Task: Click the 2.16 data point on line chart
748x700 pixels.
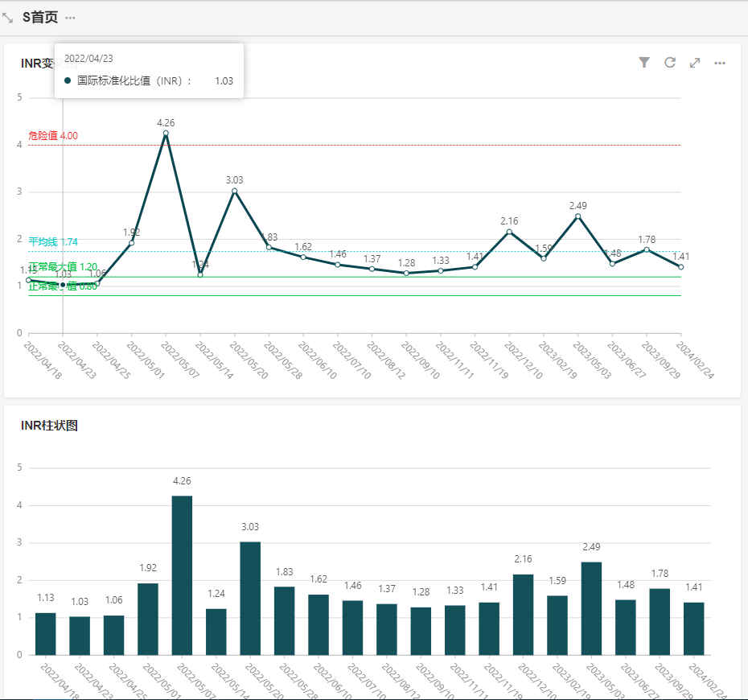Action: tap(509, 232)
